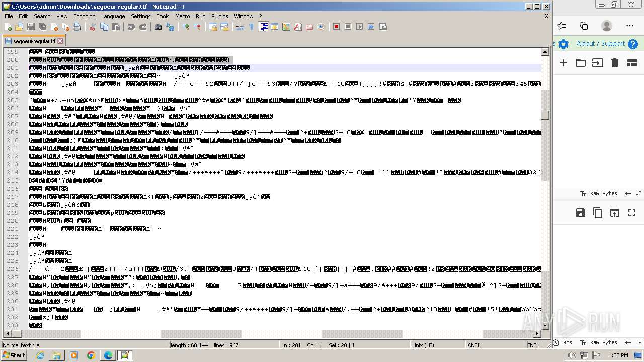Open the Function List icon
Image resolution: width=644 pixels, height=362 pixels.
click(298, 27)
